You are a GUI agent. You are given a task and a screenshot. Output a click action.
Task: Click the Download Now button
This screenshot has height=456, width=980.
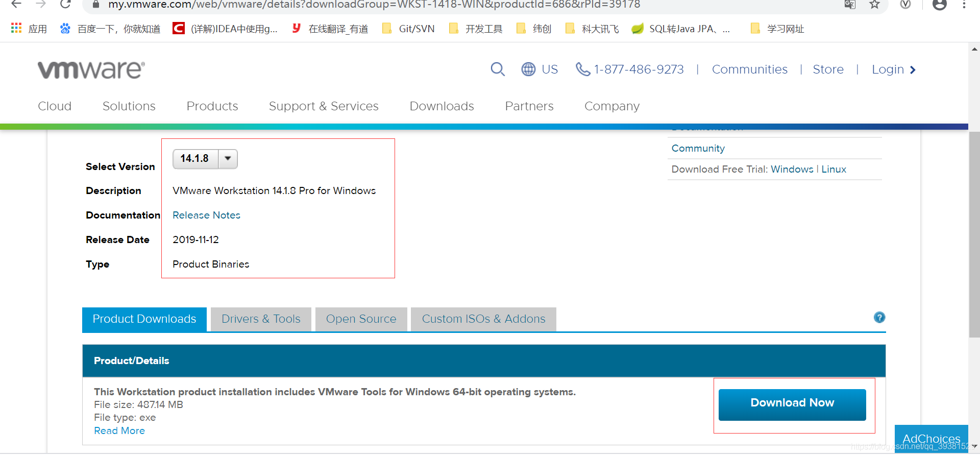click(792, 404)
